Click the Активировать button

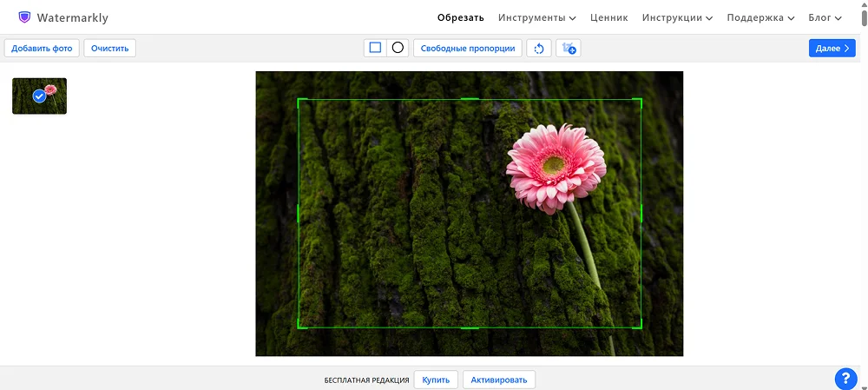[499, 380]
